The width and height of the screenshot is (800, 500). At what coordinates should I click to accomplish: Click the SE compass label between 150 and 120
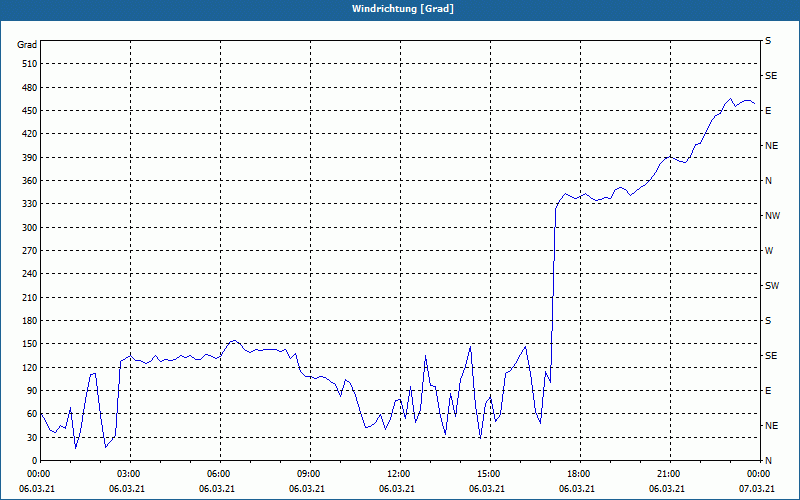(771, 356)
